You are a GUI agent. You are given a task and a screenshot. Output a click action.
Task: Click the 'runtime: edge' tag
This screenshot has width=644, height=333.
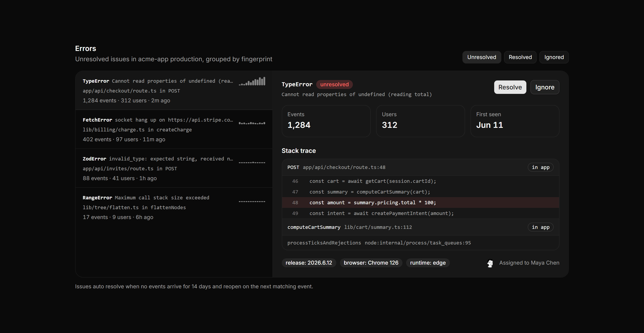[x=428, y=263]
